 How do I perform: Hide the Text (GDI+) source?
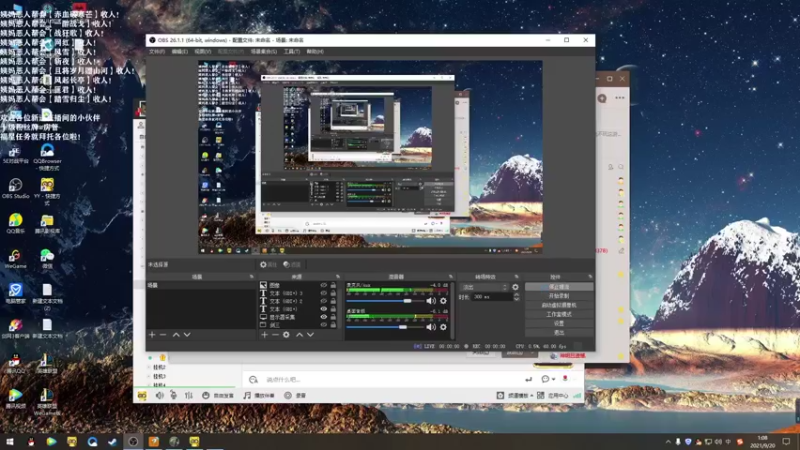323,309
